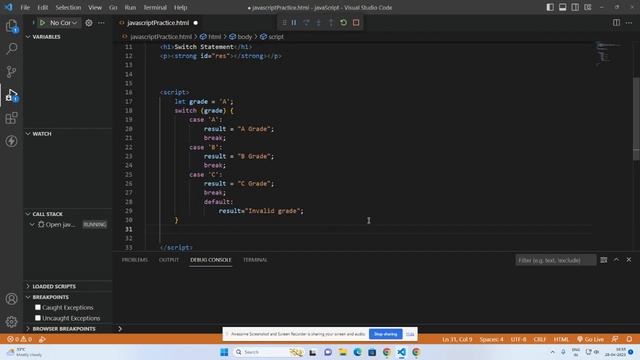640x360 pixels.
Task: Collapse the Open jav... call stack session
Action: click(x=32, y=224)
